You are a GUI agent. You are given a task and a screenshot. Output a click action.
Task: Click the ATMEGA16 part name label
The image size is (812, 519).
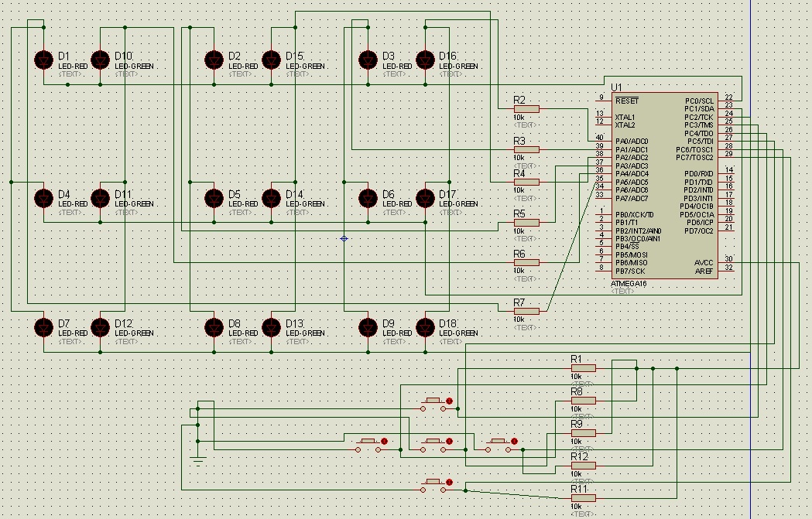(x=629, y=284)
